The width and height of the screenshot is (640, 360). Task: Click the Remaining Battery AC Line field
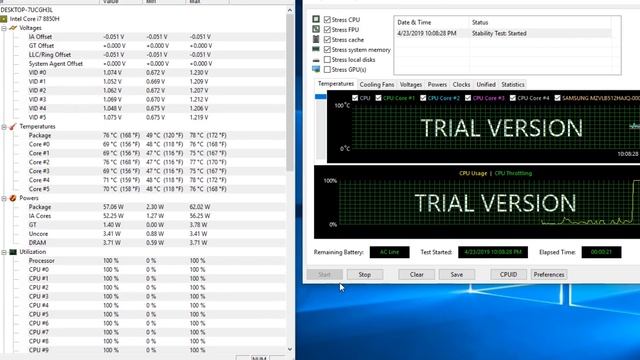point(389,252)
